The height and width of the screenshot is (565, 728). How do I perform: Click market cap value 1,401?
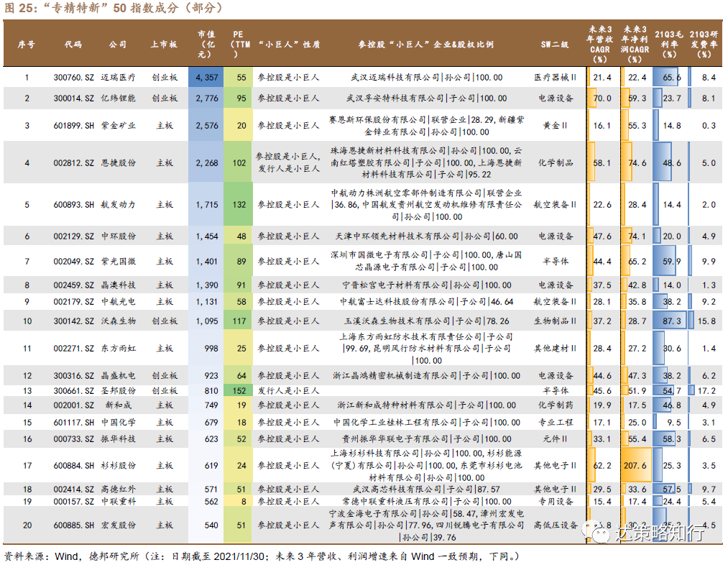[x=206, y=262]
